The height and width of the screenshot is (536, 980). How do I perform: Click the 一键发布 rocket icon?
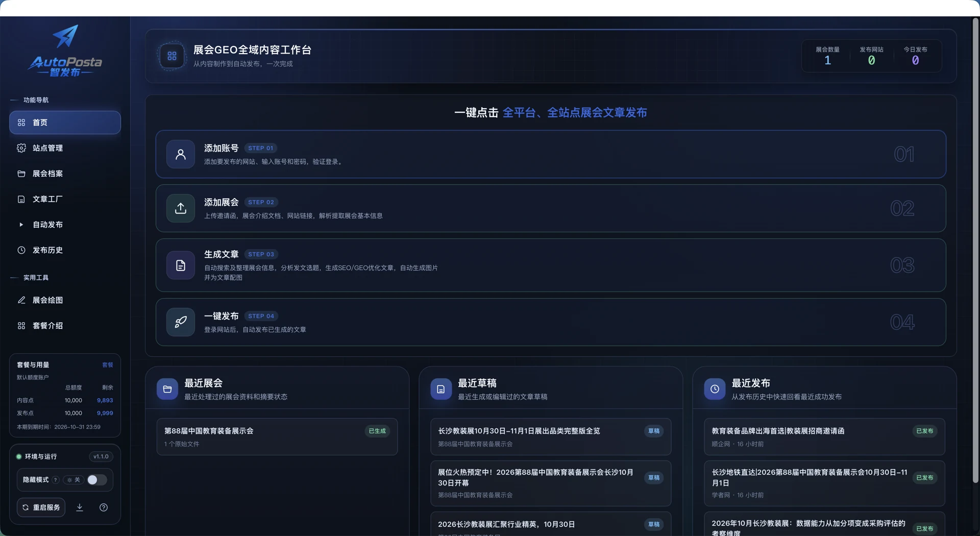(181, 322)
